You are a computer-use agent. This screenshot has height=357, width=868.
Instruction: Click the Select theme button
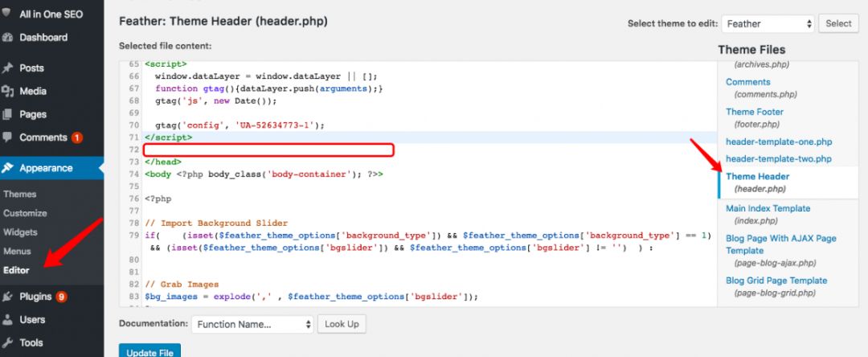(838, 24)
